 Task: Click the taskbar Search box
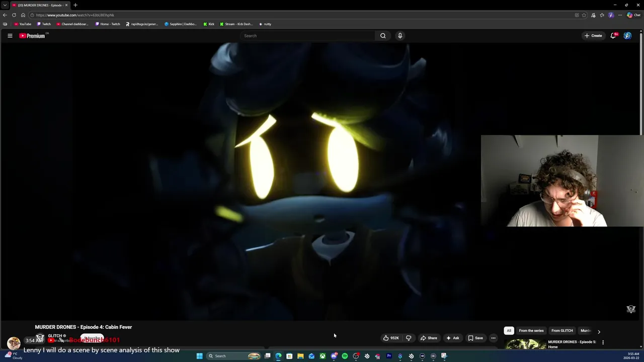233,356
